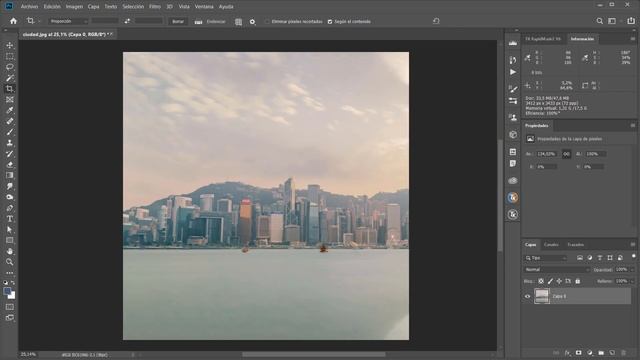640x360 pixels.
Task: Select the Healing Brush tool
Action: (10, 121)
